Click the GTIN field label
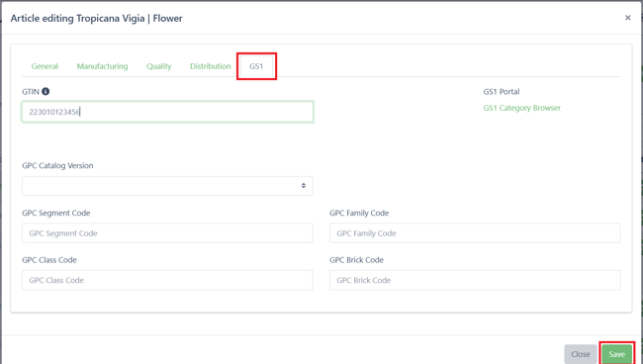The image size is (643, 364). (31, 92)
